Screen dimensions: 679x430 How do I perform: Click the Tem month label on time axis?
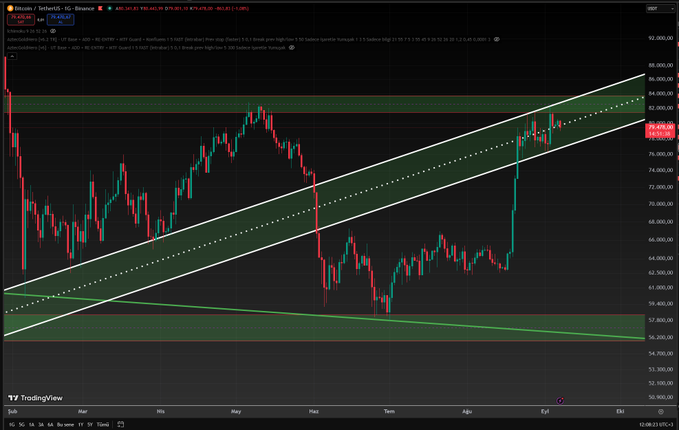(x=389, y=411)
